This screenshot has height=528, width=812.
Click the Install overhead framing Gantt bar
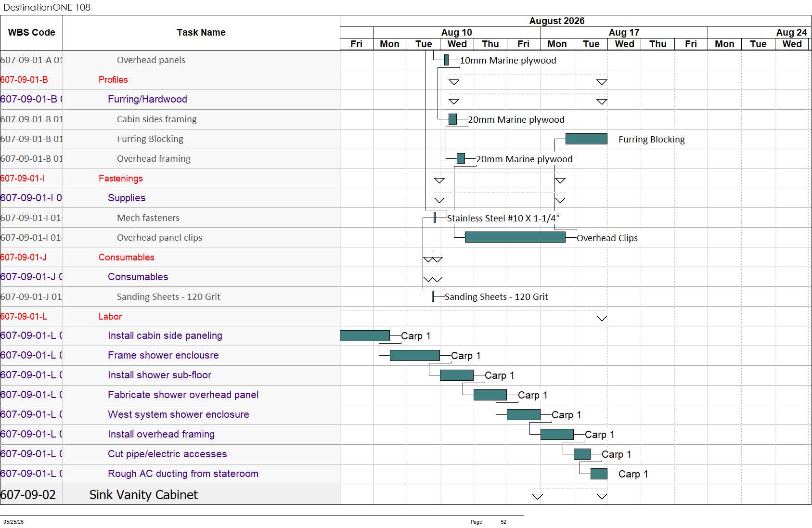(x=557, y=434)
